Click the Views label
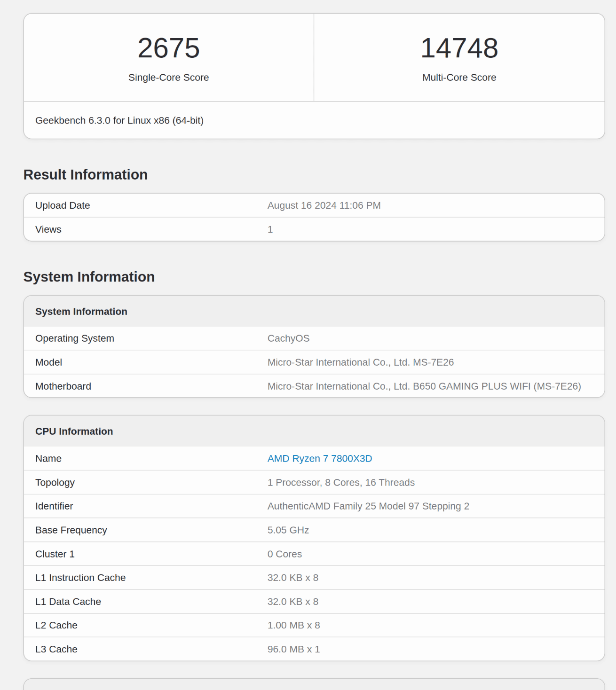Screen dimensions: 616x690 click(x=48, y=229)
